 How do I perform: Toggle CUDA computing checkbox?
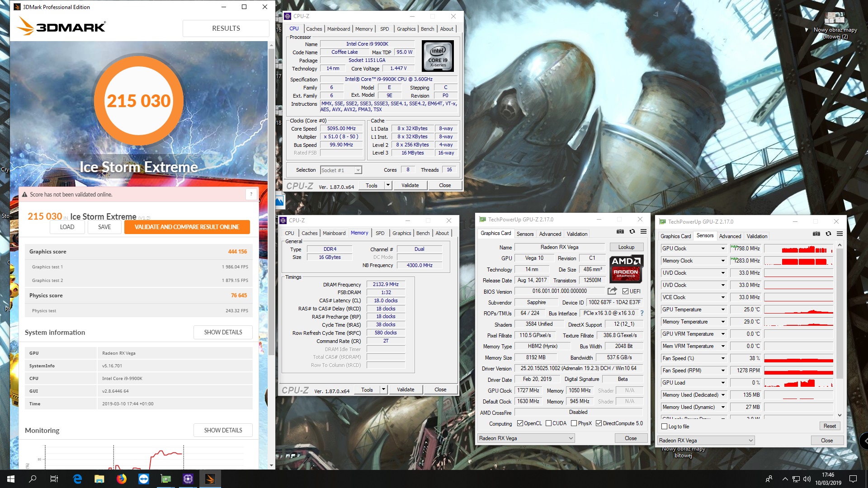tap(548, 423)
